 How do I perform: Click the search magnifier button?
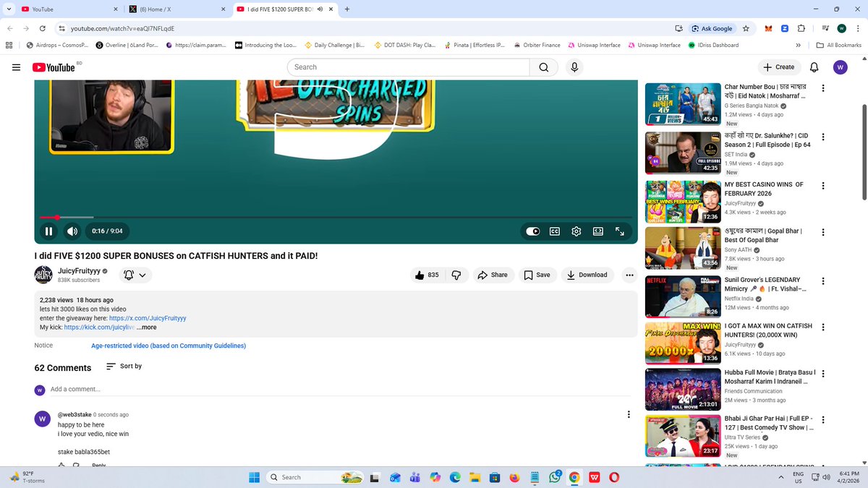544,67
